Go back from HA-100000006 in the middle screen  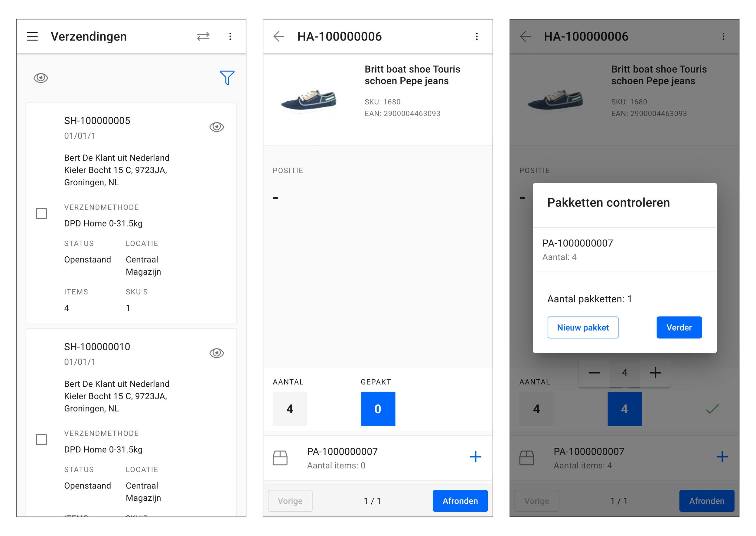click(279, 36)
